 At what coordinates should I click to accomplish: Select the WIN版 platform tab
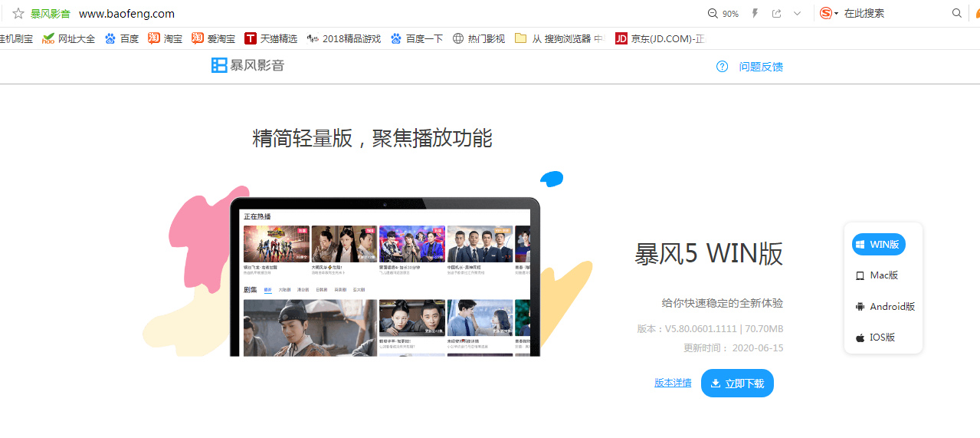coord(879,245)
